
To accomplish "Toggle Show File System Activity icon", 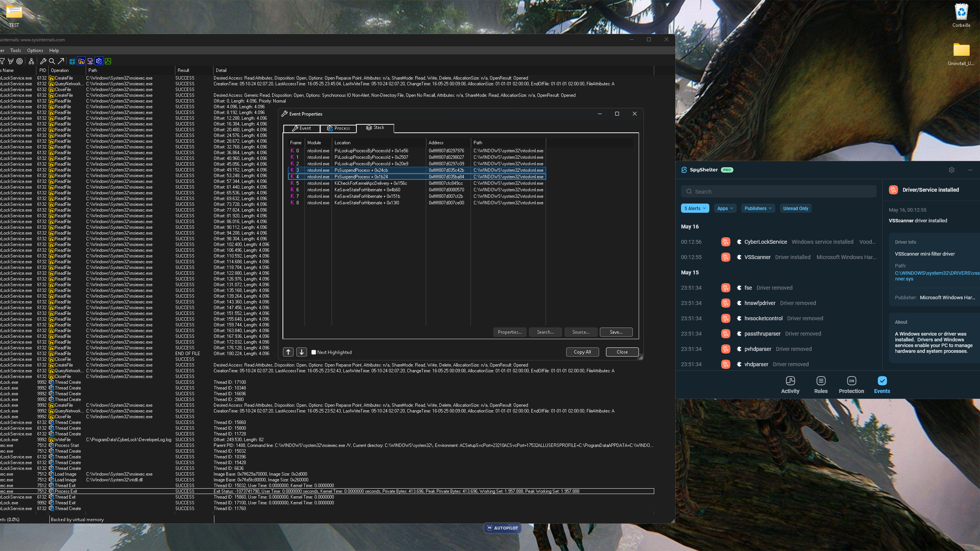I will coord(81,61).
